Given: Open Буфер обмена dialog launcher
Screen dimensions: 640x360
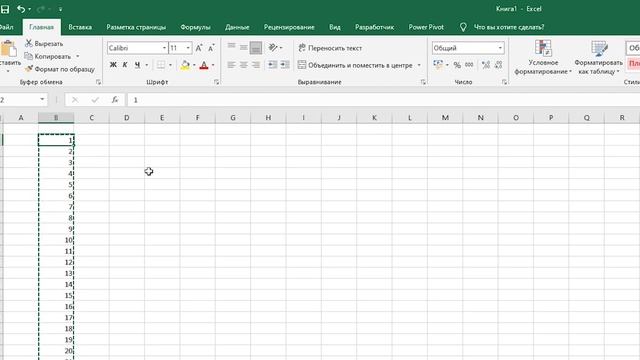Looking at the screenshot, I should point(98,82).
